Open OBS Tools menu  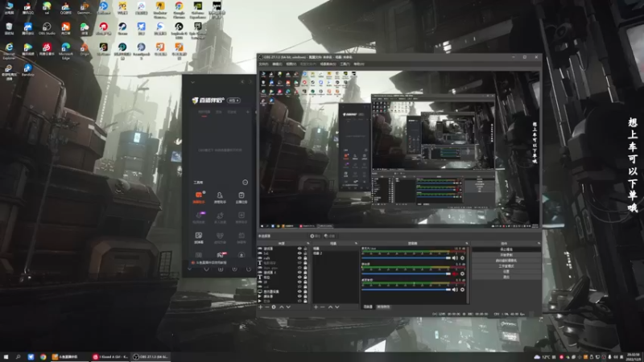345,64
